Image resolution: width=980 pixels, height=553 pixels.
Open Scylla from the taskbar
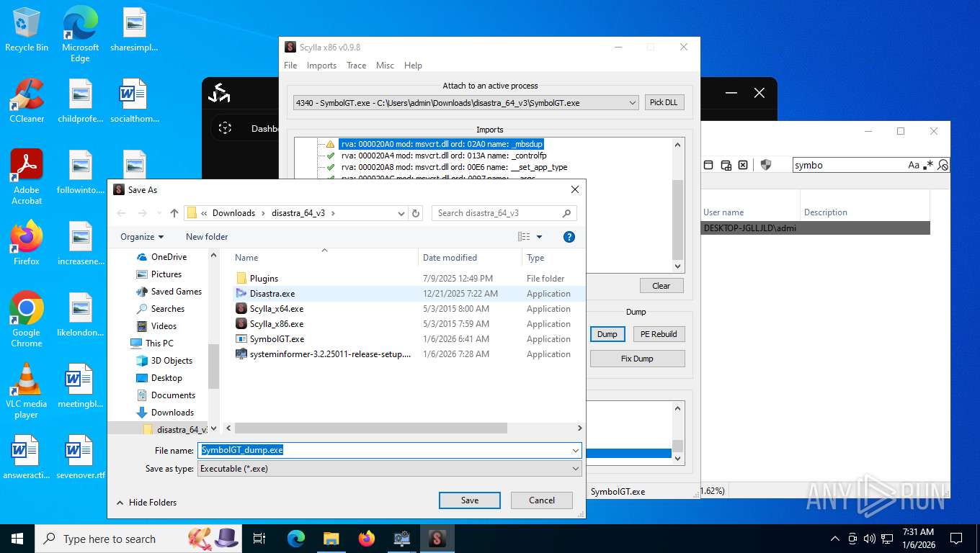coord(437,538)
